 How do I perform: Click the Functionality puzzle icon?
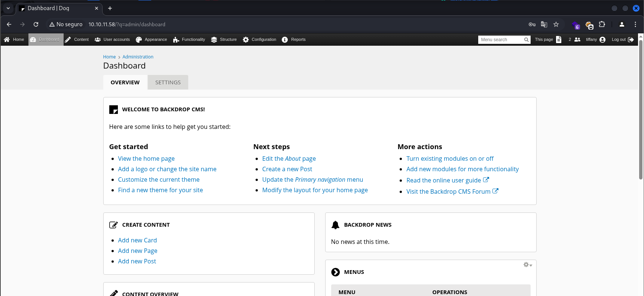(x=176, y=40)
